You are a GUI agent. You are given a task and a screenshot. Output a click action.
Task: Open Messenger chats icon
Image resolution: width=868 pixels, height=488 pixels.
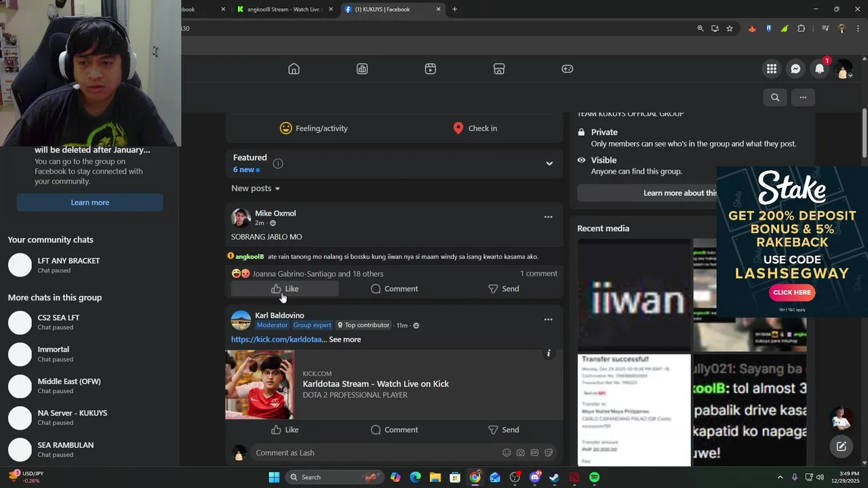[x=795, y=68]
